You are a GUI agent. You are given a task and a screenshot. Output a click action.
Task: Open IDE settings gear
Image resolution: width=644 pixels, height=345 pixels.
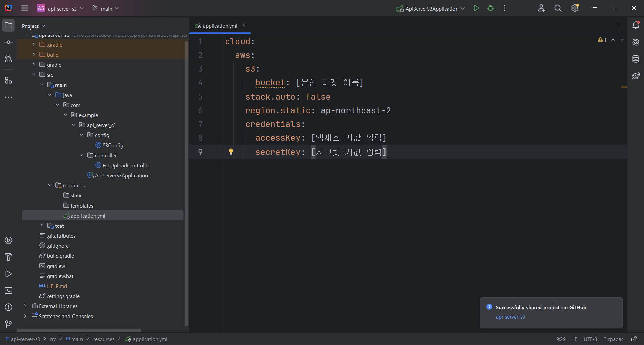[575, 8]
